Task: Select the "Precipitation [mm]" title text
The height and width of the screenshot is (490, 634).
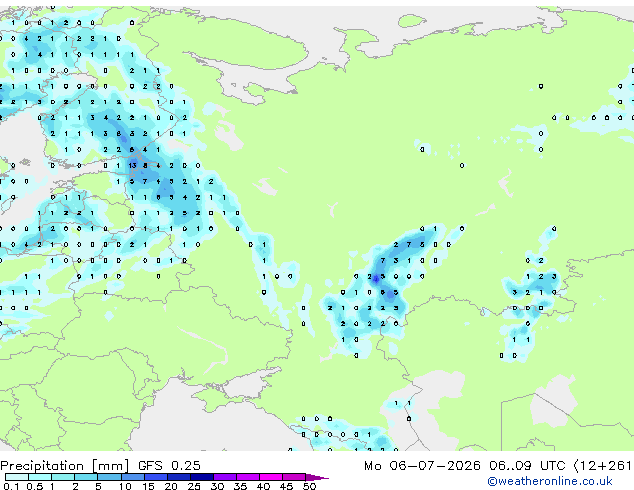Action: pyautogui.click(x=65, y=466)
